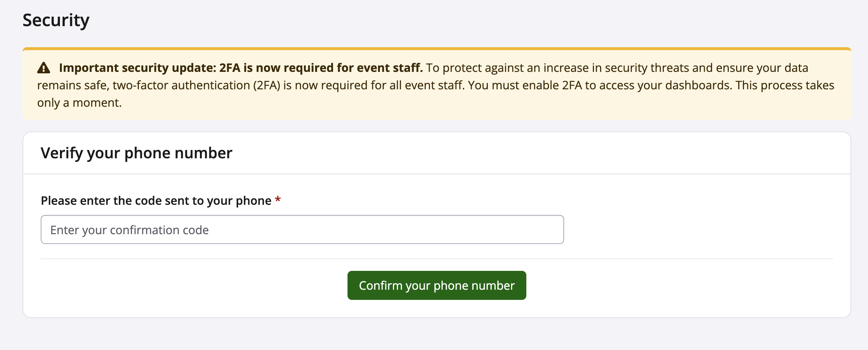
Task: Select the 'Please enter the code' label
Action: click(x=156, y=200)
